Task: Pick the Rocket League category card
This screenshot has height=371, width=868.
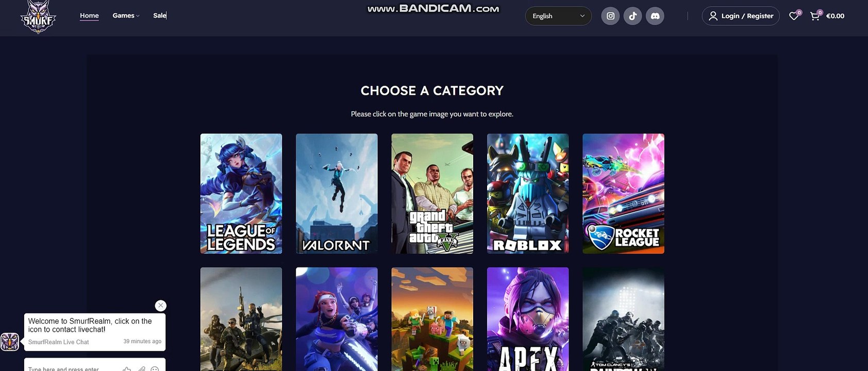Action: click(624, 194)
